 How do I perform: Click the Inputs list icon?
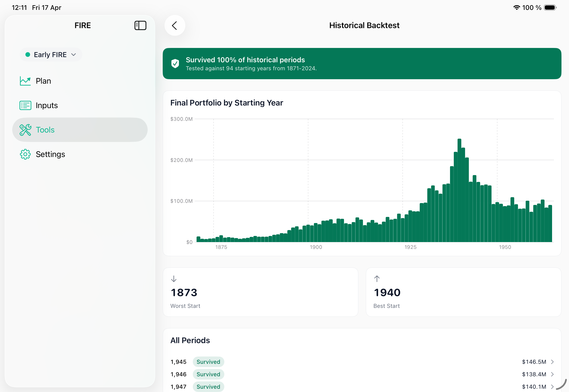[x=25, y=105]
